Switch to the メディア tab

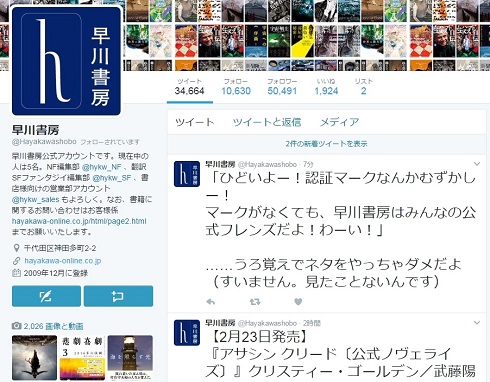339,122
